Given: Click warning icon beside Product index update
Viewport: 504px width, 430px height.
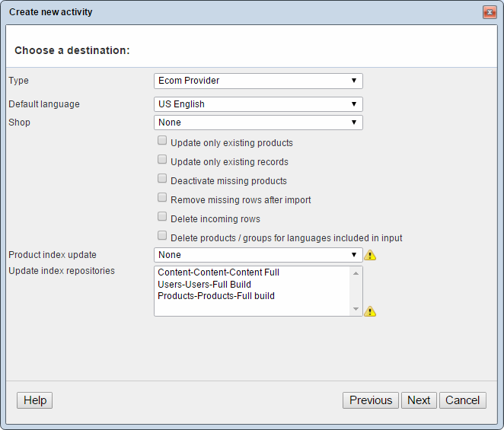Looking at the screenshot, I should point(370,255).
